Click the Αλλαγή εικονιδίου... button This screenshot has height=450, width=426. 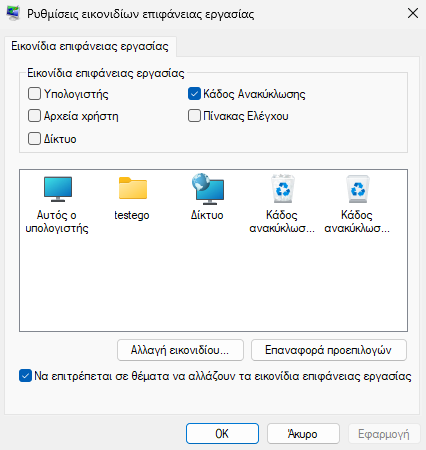tap(180, 350)
